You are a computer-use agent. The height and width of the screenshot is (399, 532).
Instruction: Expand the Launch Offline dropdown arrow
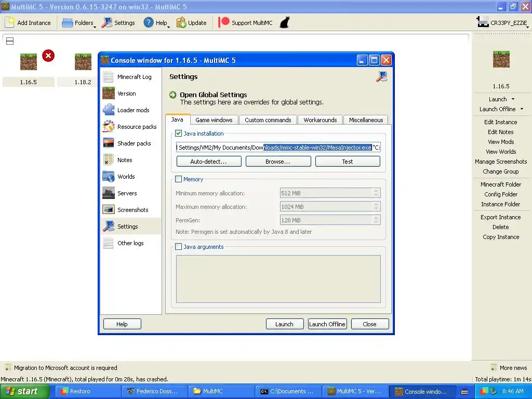522,109
